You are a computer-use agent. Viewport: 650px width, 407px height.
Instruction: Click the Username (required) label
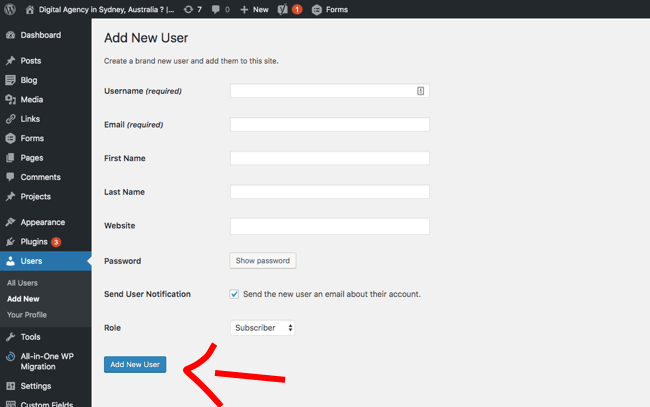pos(143,91)
